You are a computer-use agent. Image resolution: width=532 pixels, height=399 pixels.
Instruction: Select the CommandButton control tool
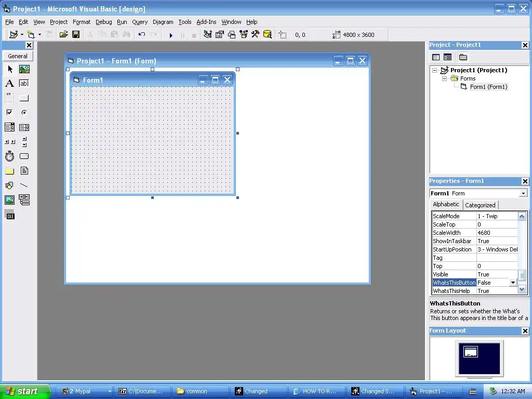(24, 98)
